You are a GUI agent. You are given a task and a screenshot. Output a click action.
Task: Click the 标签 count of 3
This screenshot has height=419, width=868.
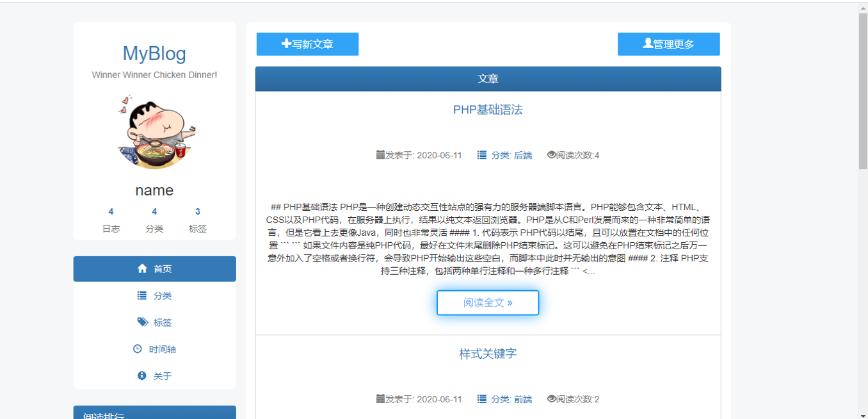(198, 211)
